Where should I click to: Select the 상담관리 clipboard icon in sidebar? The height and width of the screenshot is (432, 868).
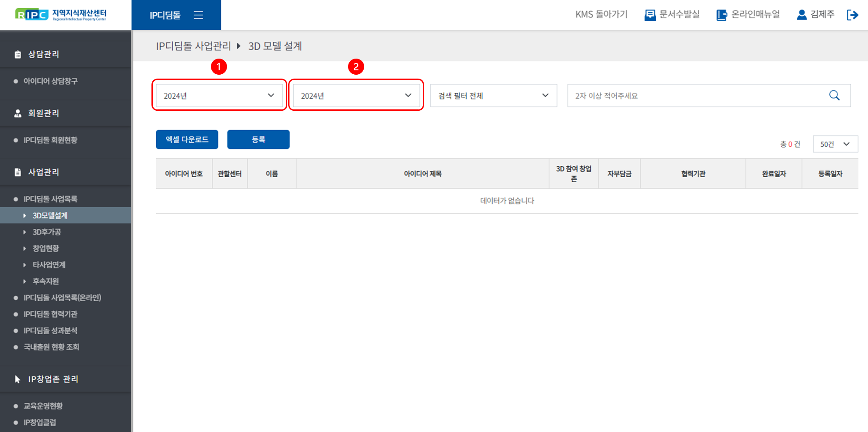[18, 55]
